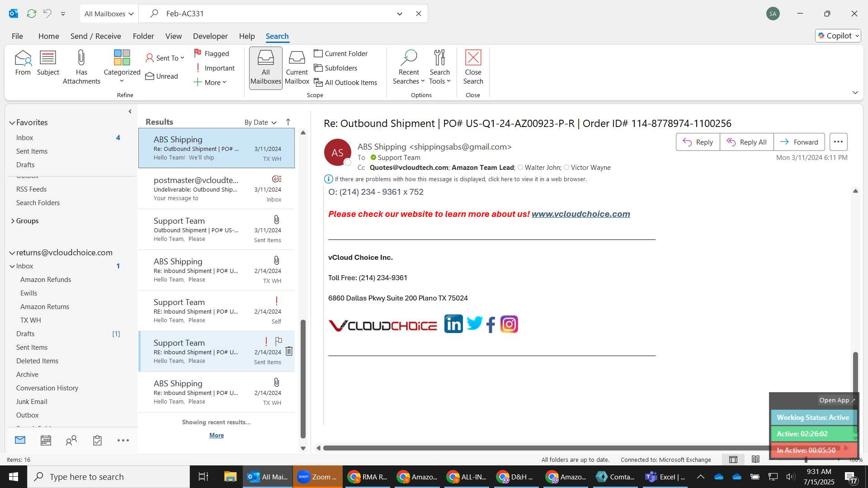Viewport: 868px width, 488px height.
Task: Set scope to All Outlook Items
Action: pyautogui.click(x=346, y=82)
